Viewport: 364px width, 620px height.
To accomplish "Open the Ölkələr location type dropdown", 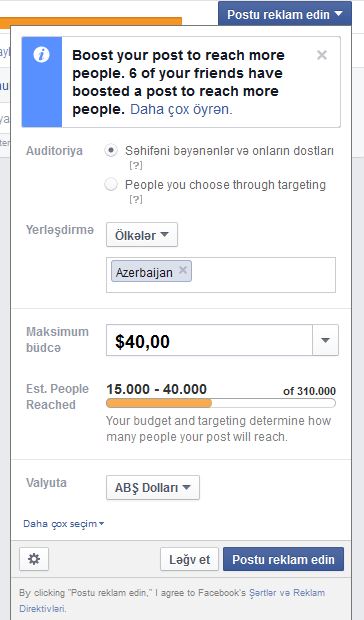I will [142, 235].
